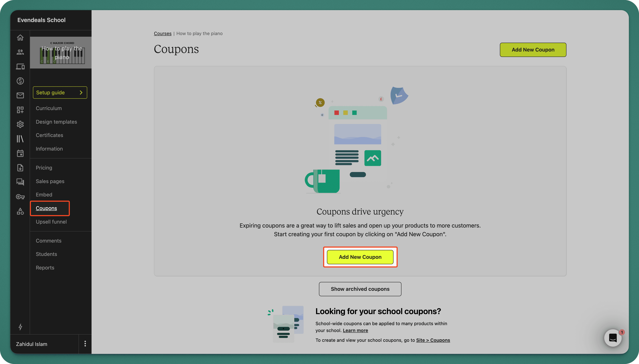
Task: Open the Settings gear icon
Action: tap(20, 124)
